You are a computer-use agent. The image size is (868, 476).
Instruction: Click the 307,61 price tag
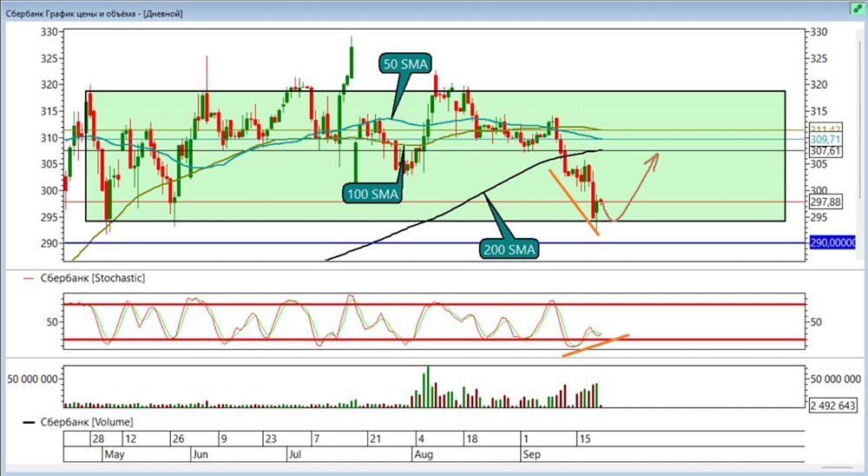(x=825, y=151)
